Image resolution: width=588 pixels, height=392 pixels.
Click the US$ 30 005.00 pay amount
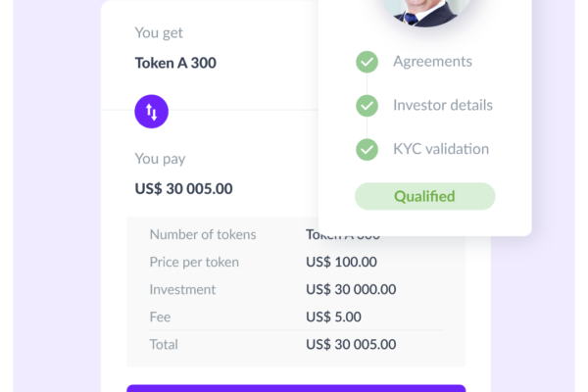click(x=184, y=189)
